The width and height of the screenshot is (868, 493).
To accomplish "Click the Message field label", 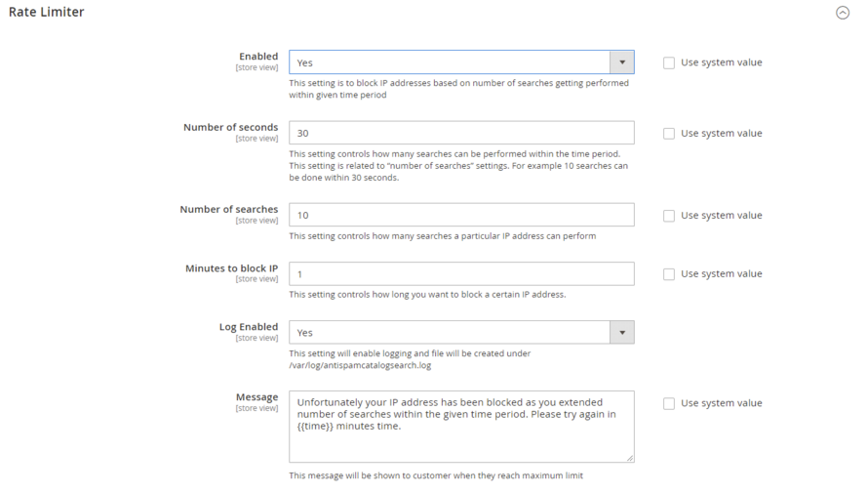I will click(x=256, y=397).
